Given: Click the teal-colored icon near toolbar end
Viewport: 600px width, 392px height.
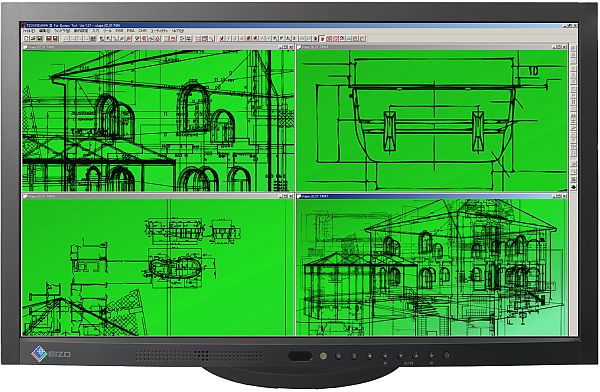Looking at the screenshot, I should point(349,39).
